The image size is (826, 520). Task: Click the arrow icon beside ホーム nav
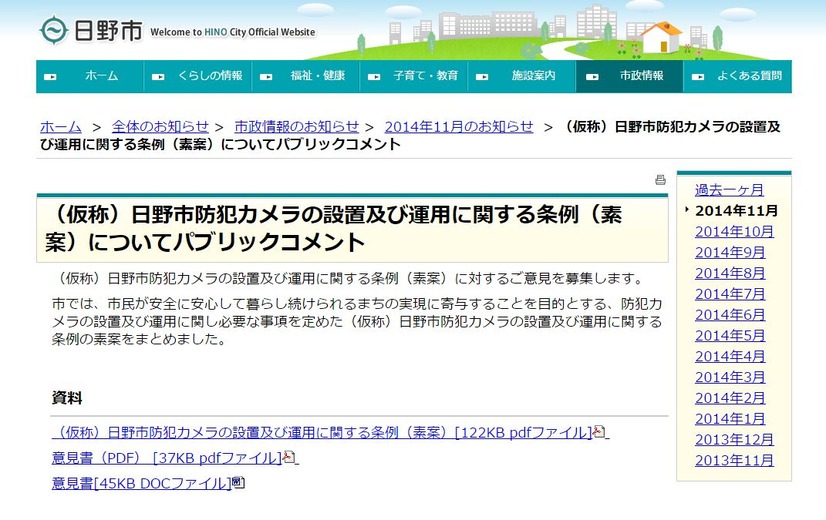[51, 77]
